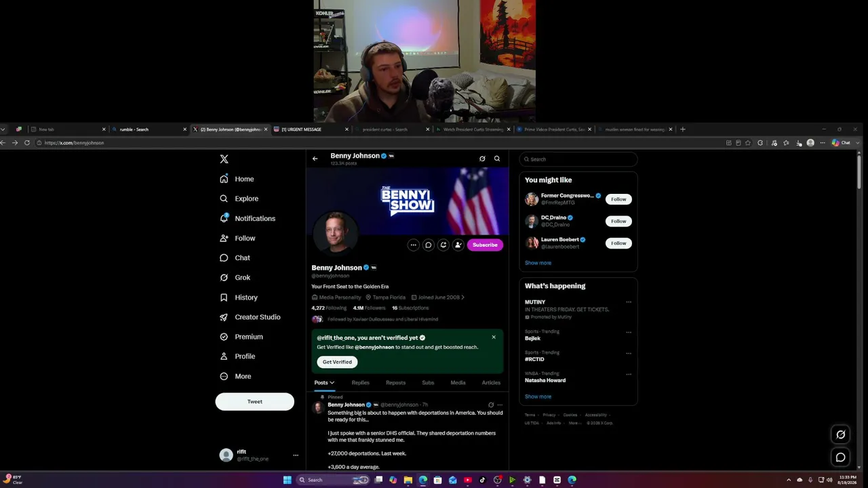Screen dimensions: 868x488
Task: Open the floating chat bubble at bottom right
Action: pyautogui.click(x=840, y=457)
